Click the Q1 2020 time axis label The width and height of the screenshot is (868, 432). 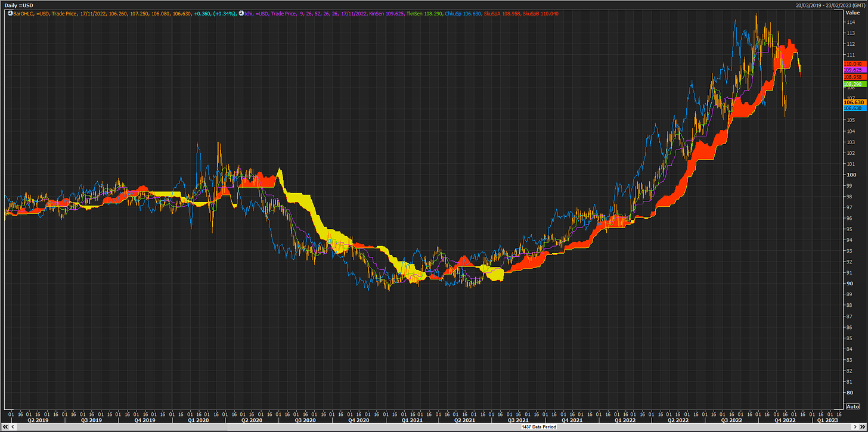click(x=198, y=420)
